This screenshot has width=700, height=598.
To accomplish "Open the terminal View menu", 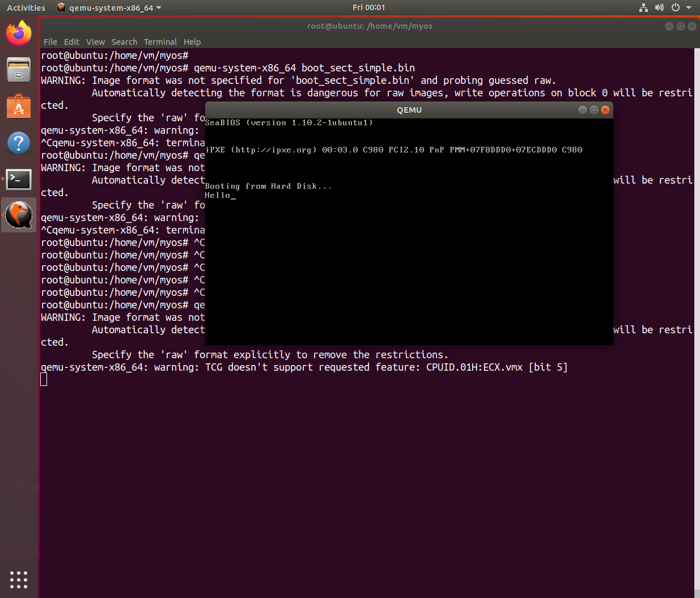I will click(95, 42).
